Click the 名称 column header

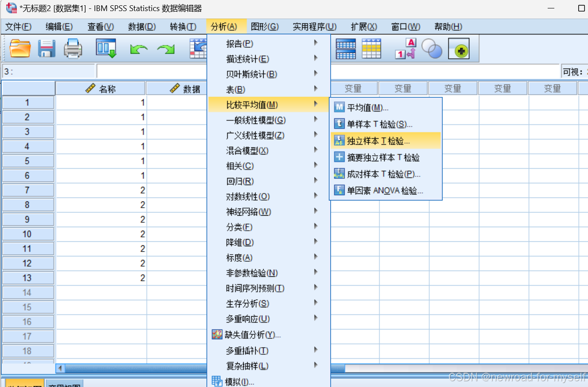(101, 89)
